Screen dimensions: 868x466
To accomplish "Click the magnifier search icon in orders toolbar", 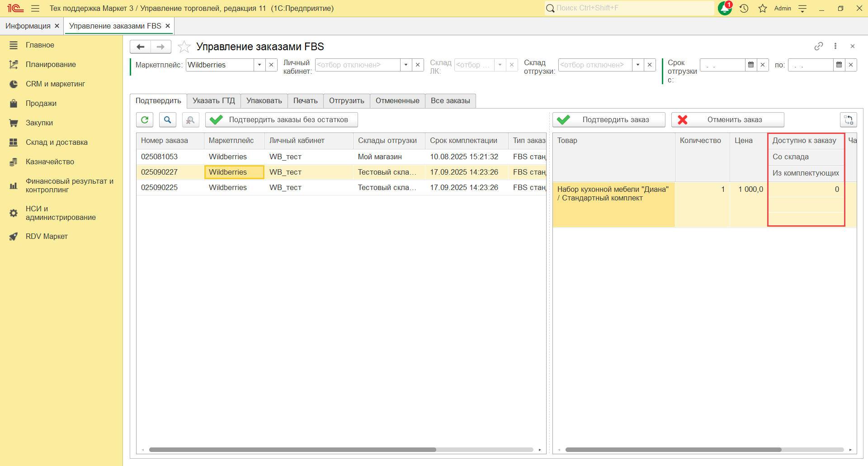I will point(167,120).
